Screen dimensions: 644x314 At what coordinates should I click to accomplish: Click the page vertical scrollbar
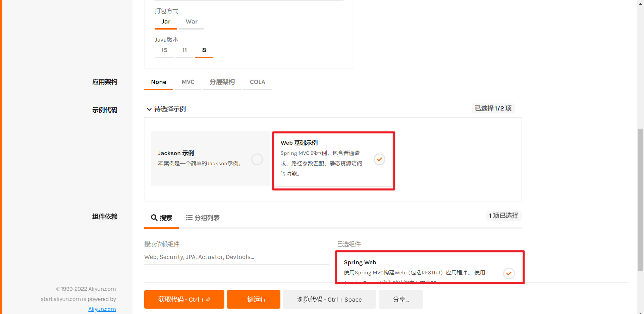pyautogui.click(x=640, y=199)
